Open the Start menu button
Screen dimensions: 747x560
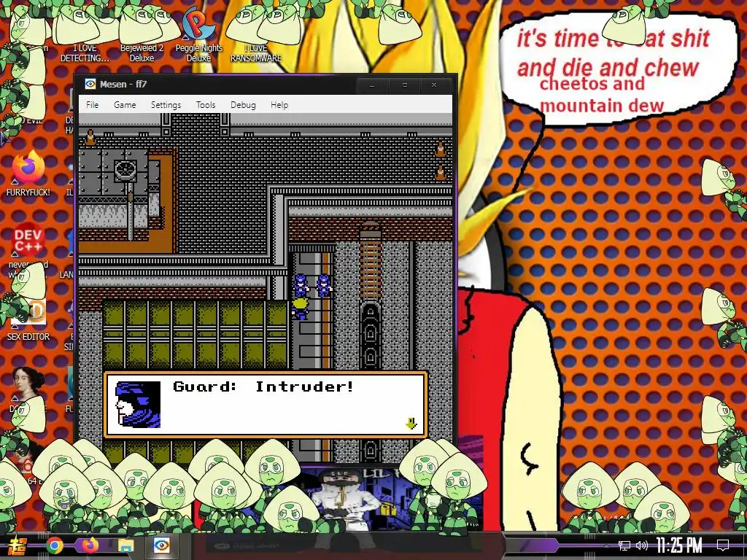[18, 545]
